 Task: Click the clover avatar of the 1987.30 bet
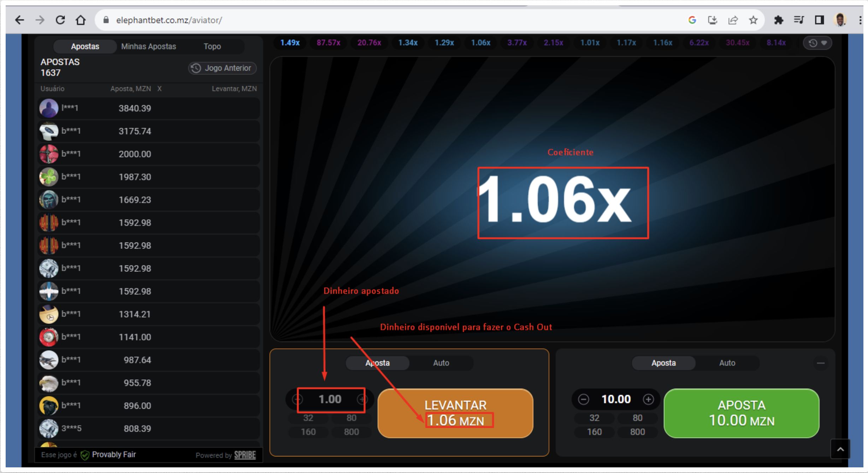[49, 177]
